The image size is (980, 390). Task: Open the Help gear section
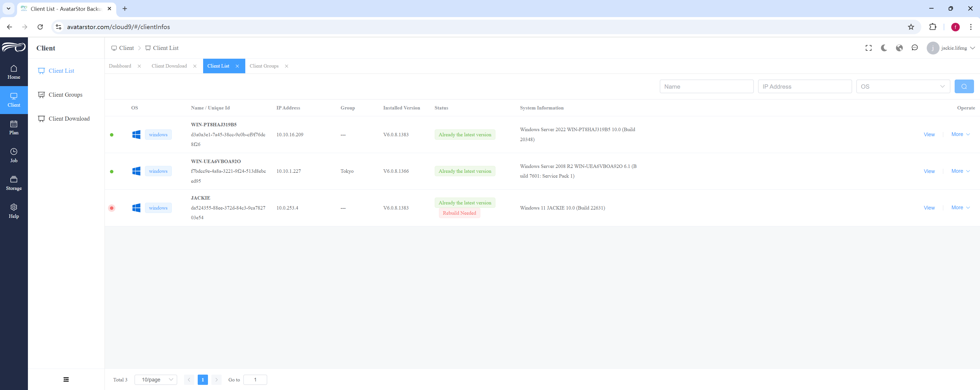[x=14, y=211]
